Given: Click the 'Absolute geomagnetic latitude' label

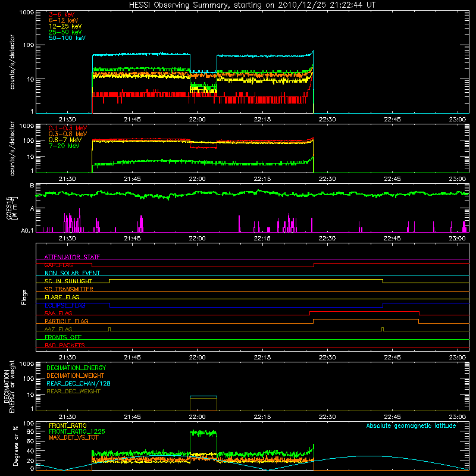Looking at the screenshot, I should click(x=411, y=425).
